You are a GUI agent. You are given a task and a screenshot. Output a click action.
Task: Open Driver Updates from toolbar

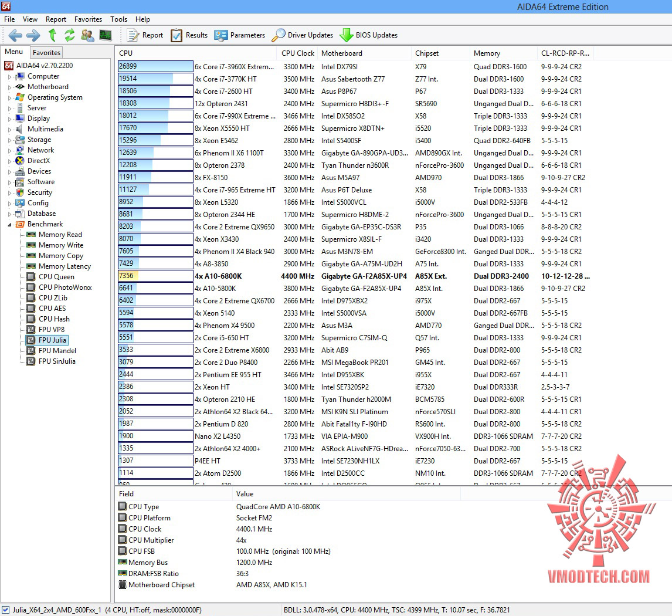[x=303, y=35]
